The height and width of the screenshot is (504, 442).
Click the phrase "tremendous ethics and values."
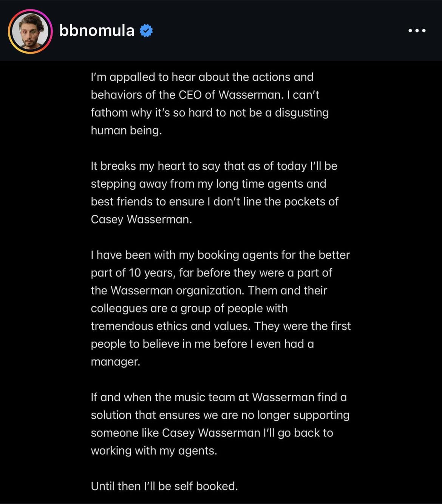coord(170,326)
